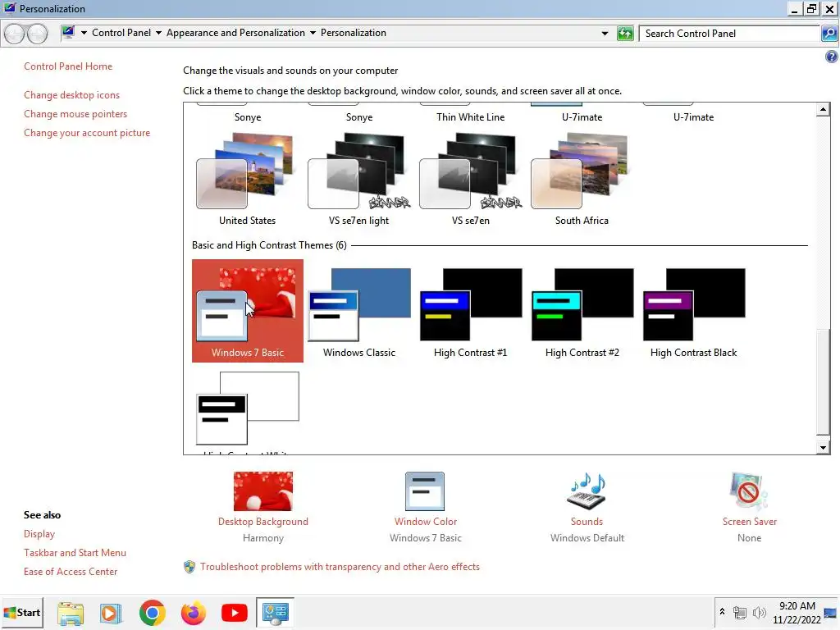Screen dimensions: 840x630
Task: Open Desktop Background Harmony settings icon
Action: pyautogui.click(x=263, y=491)
